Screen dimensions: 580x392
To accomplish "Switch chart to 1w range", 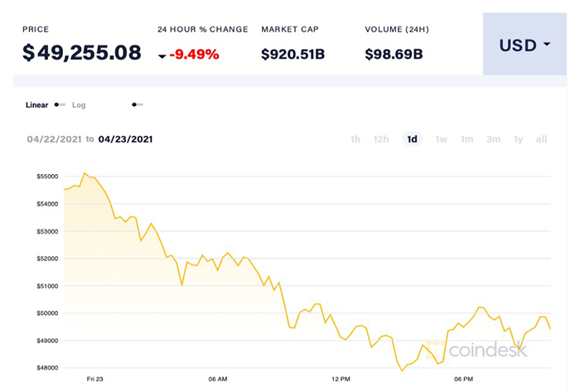I will [442, 139].
